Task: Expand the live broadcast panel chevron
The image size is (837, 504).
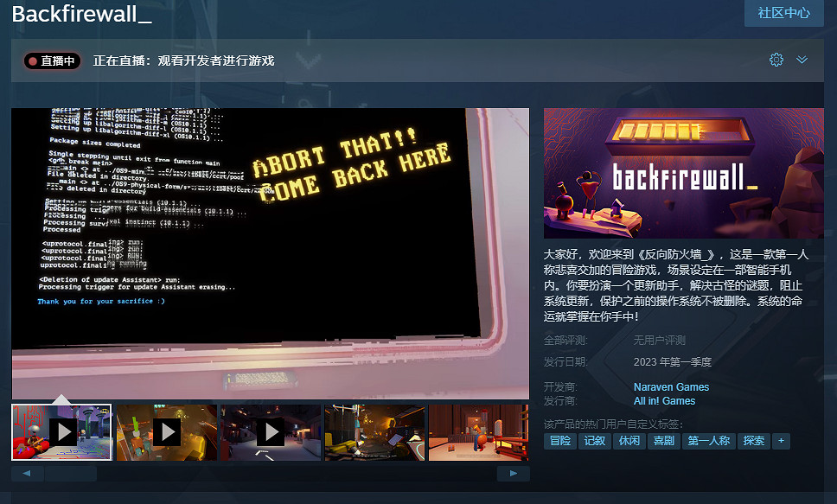Action: pos(802,60)
